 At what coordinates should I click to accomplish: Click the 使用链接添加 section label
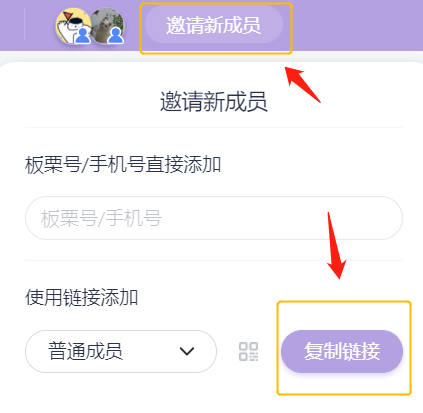click(x=82, y=297)
